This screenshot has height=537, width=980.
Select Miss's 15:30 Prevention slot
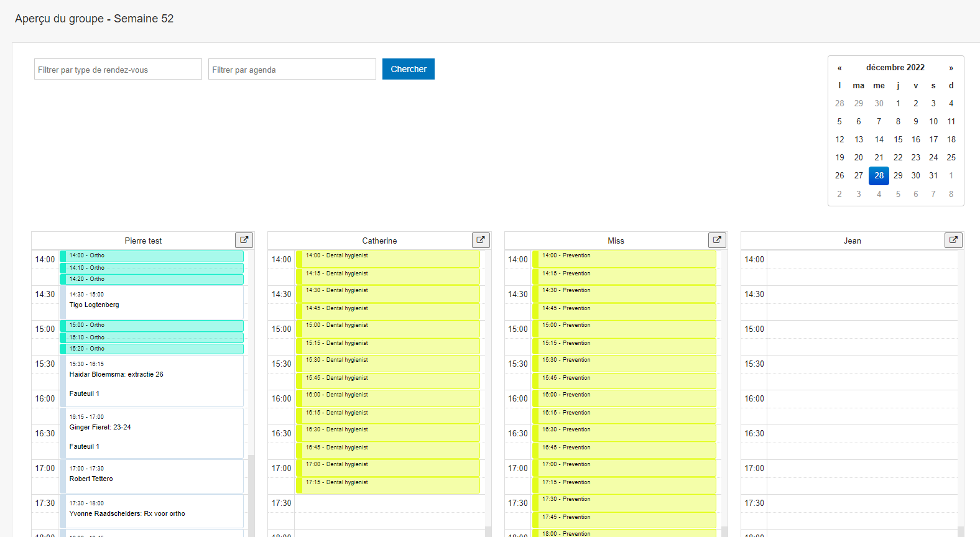(x=624, y=364)
